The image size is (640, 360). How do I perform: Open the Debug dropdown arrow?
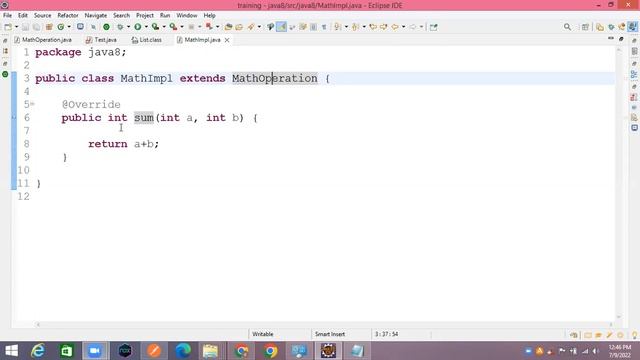click(x=129, y=27)
